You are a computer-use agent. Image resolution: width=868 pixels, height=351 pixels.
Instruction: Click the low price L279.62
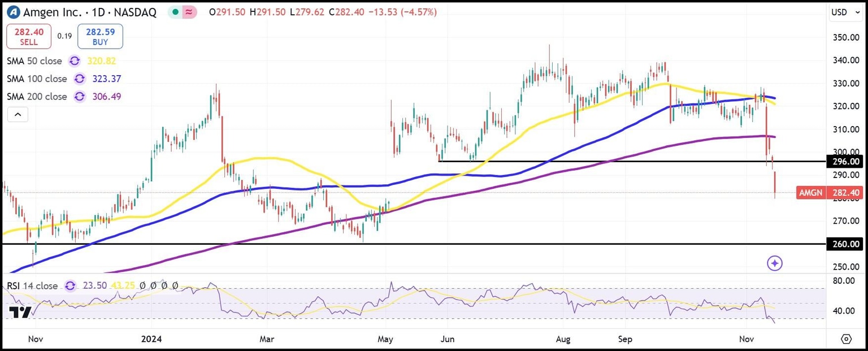click(307, 12)
